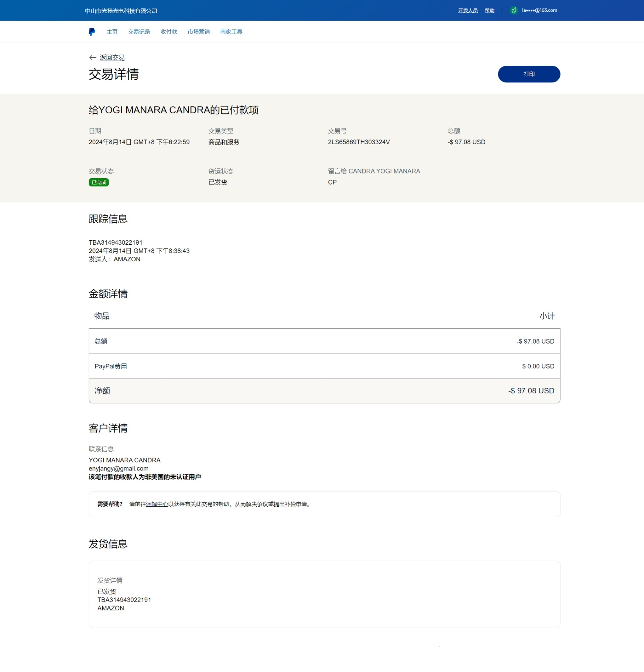This screenshot has width=644, height=672.
Task: Click the back arrow icon beside 返回交易
Action: click(x=93, y=58)
